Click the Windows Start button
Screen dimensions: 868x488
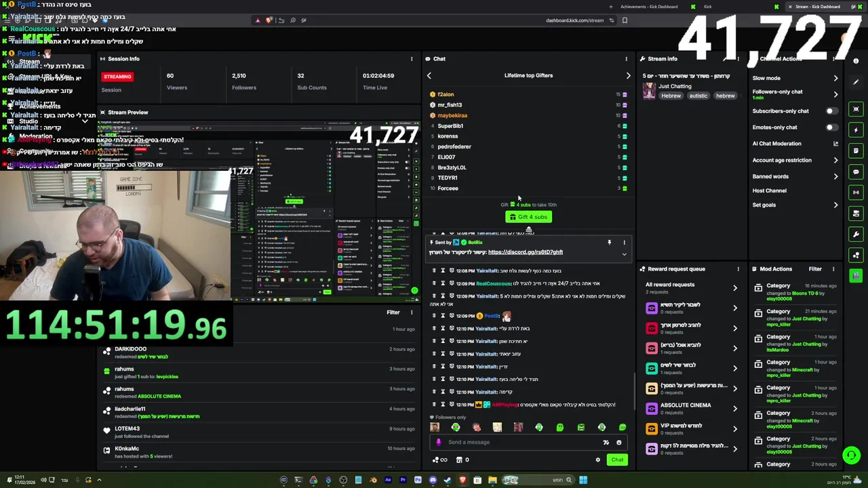tap(583, 481)
